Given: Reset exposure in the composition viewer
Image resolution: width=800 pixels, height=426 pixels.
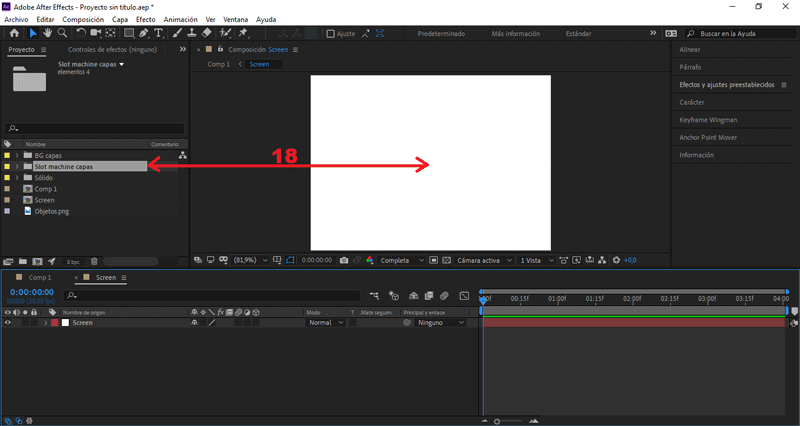Looking at the screenshot, I should click(616, 260).
